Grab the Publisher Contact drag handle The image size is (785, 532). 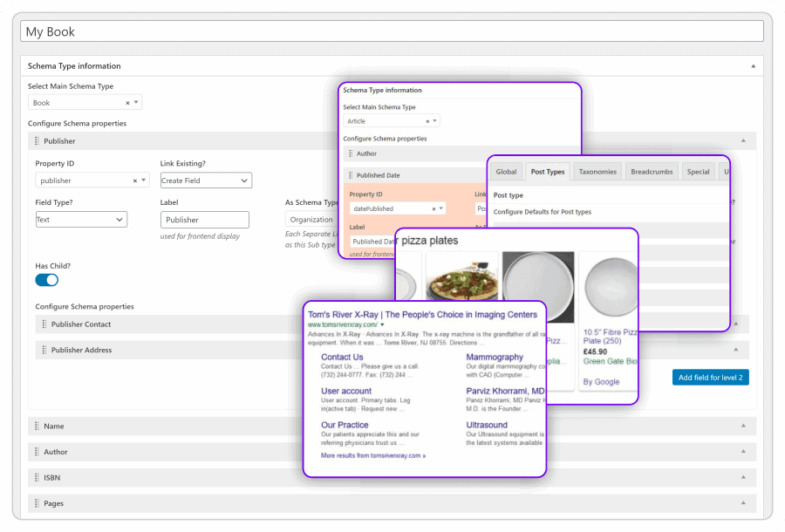(x=44, y=324)
